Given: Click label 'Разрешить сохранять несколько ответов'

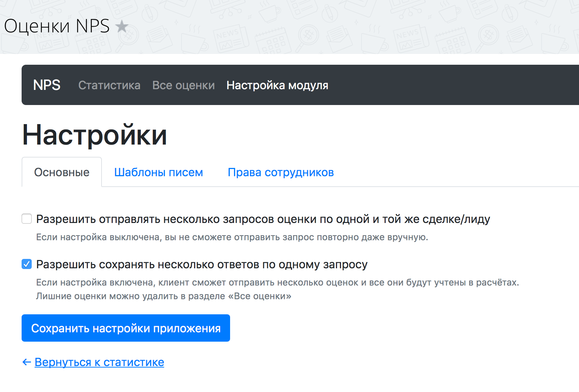Looking at the screenshot, I should 202,264.
